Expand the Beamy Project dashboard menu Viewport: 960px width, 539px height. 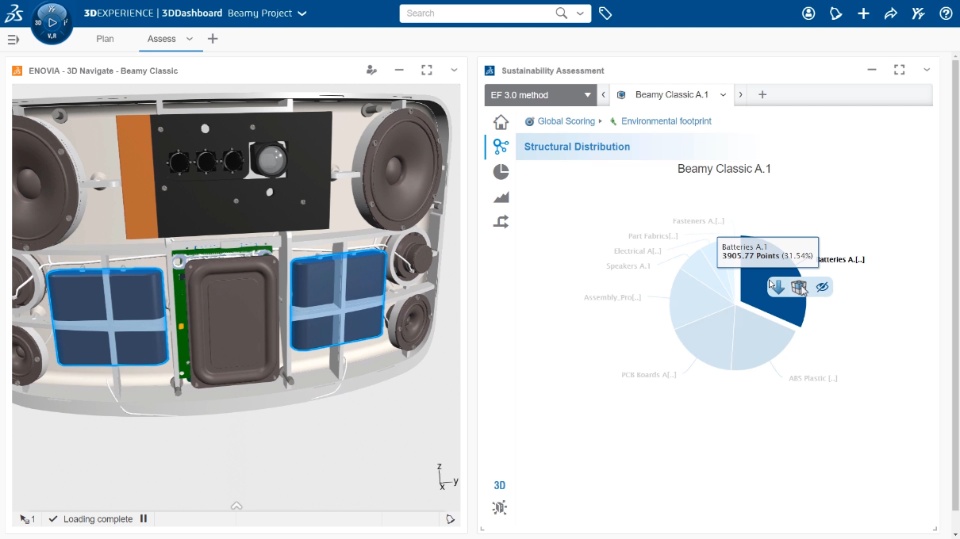(x=302, y=14)
